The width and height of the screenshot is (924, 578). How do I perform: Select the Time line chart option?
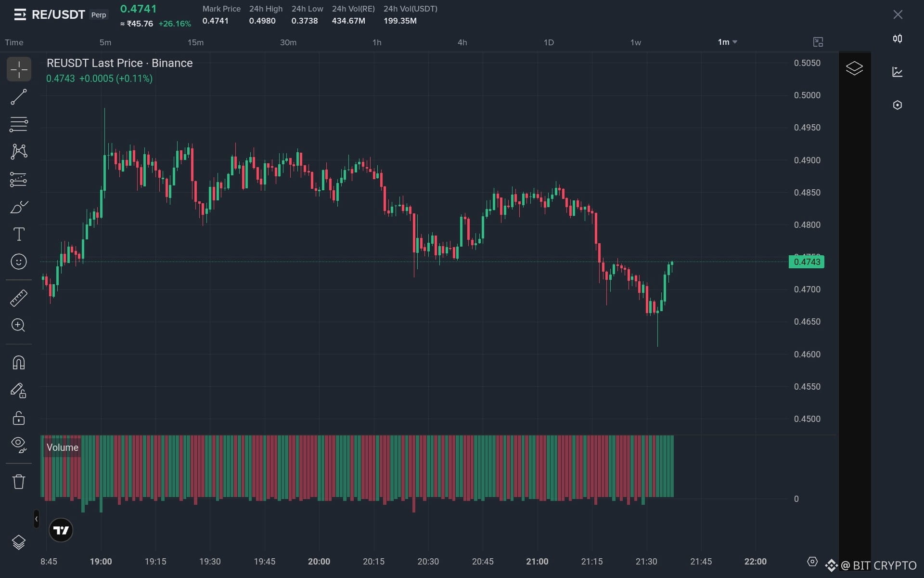pyautogui.click(x=14, y=42)
